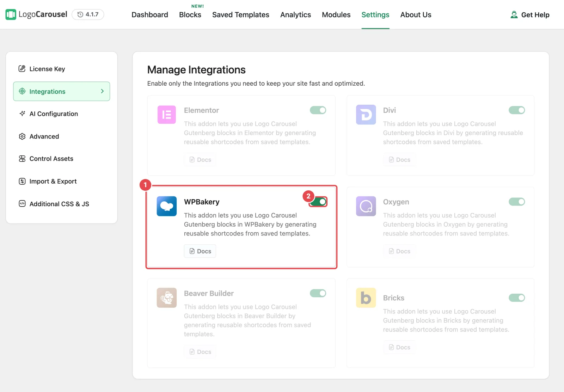
Task: Go to the Dashboard tab
Action: 150,15
